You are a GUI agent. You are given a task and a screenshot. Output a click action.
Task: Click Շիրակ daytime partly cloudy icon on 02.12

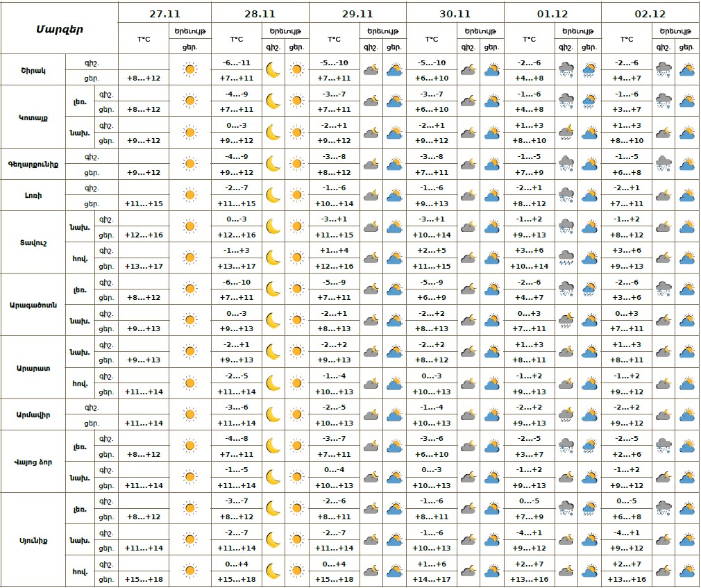[x=687, y=69]
